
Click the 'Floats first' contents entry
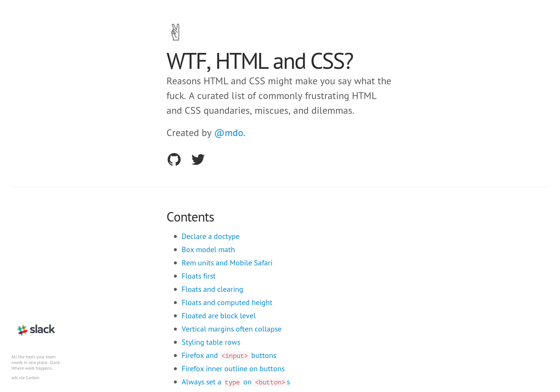click(x=198, y=276)
